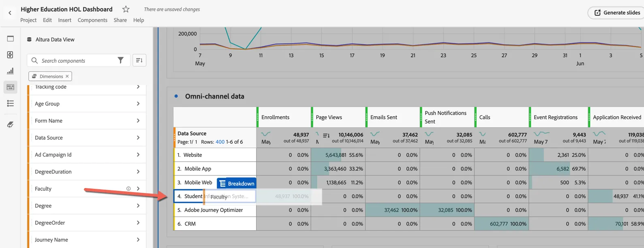Click the 400 rows link
The image size is (644, 248).
[220, 142]
